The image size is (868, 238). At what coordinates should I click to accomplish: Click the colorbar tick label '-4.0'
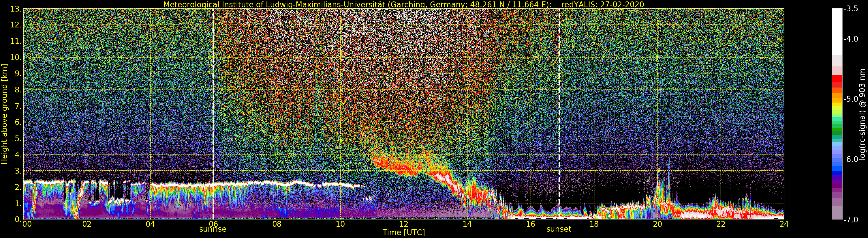point(851,39)
